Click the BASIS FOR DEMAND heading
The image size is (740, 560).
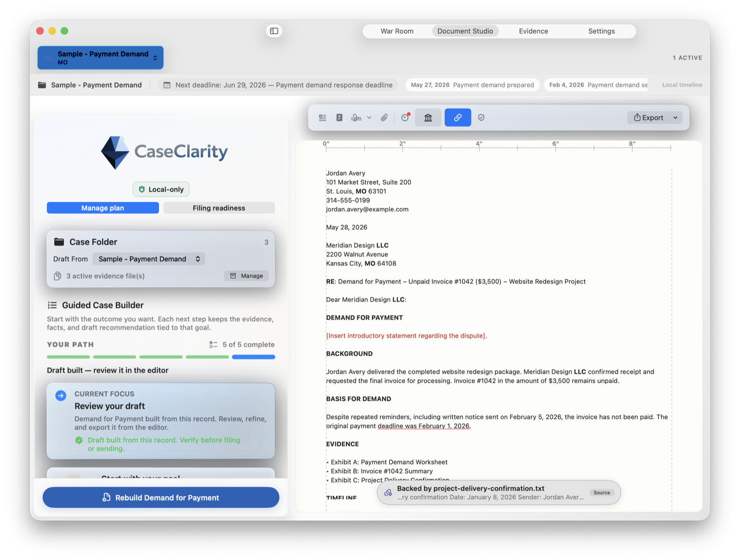[358, 399]
